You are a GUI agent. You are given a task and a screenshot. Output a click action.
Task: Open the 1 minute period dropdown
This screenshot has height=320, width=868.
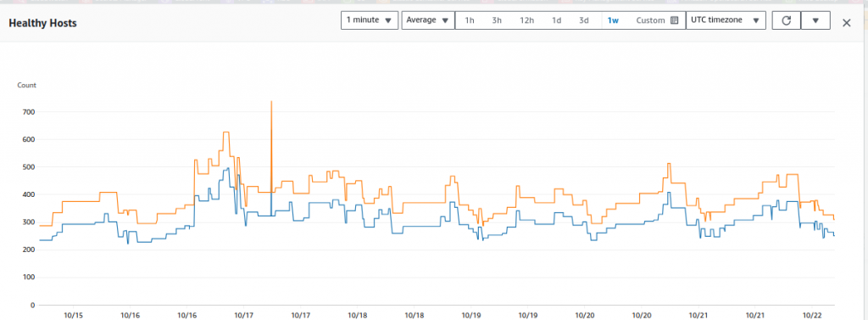370,20
